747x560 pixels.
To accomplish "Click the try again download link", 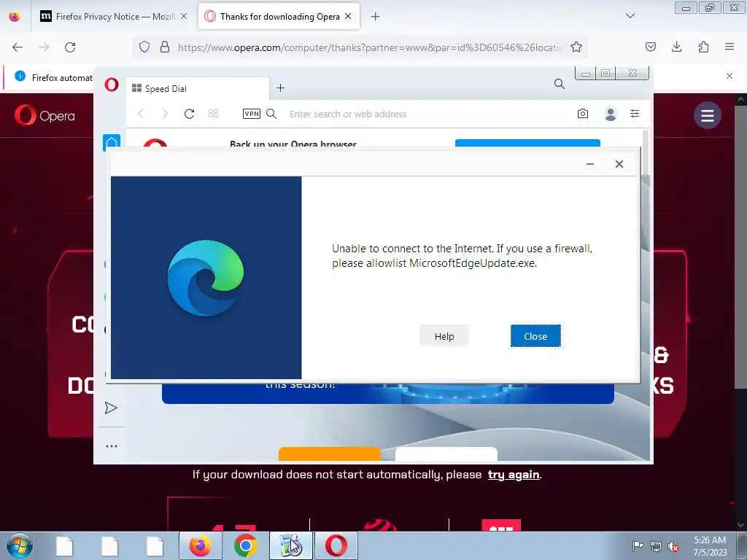I will 514,475.
